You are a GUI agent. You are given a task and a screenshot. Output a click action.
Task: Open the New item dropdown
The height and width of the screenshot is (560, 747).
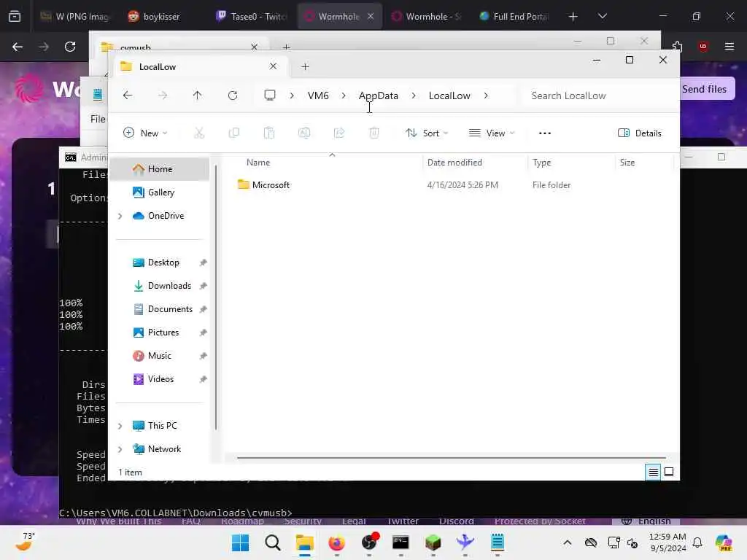145,133
